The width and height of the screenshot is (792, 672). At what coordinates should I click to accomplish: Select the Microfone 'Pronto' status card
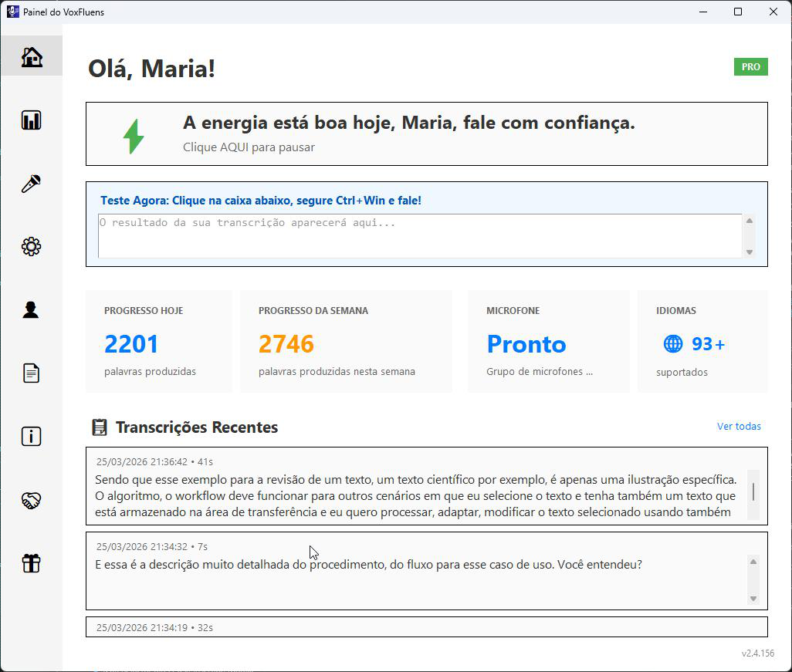(548, 342)
